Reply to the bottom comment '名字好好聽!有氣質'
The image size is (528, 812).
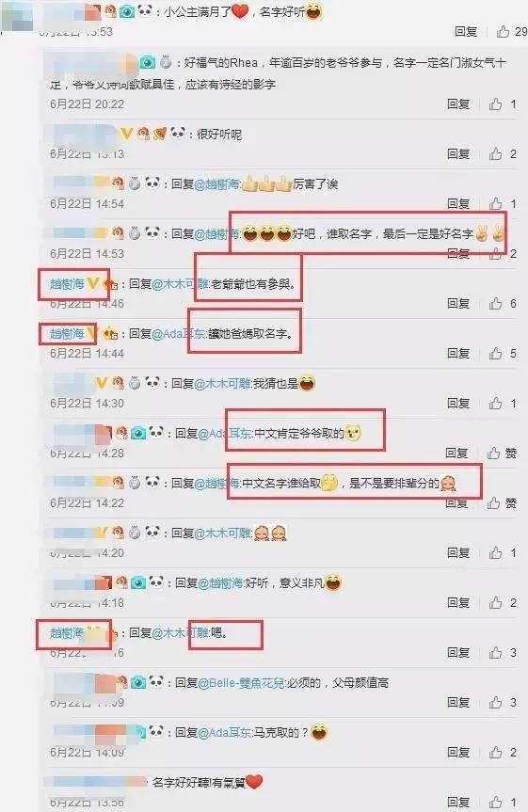pos(458,802)
